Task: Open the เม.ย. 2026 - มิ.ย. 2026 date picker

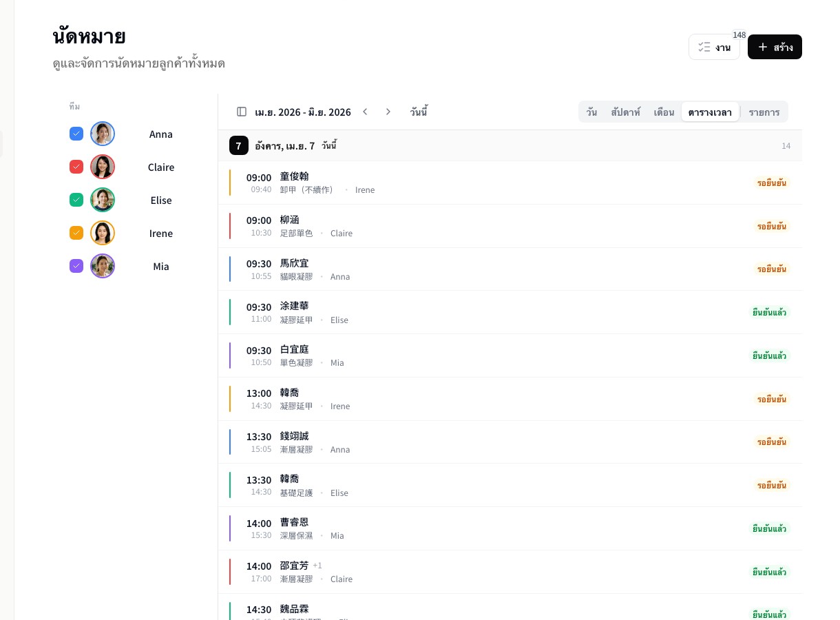Action: [302, 112]
